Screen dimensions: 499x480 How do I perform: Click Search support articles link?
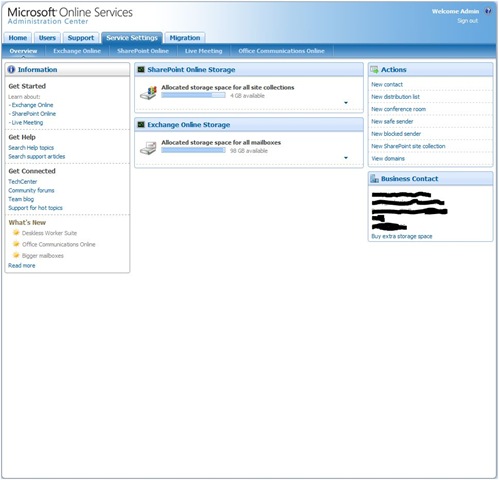coord(37,156)
